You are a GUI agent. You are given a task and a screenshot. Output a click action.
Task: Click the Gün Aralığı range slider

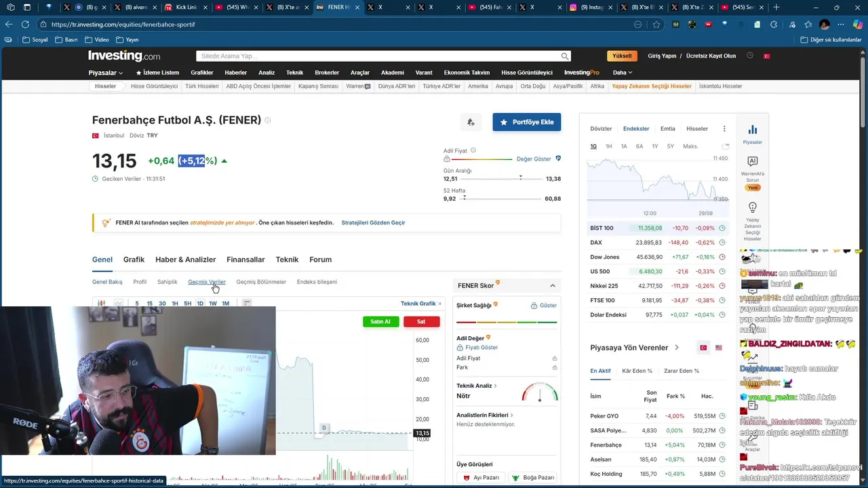point(502,178)
